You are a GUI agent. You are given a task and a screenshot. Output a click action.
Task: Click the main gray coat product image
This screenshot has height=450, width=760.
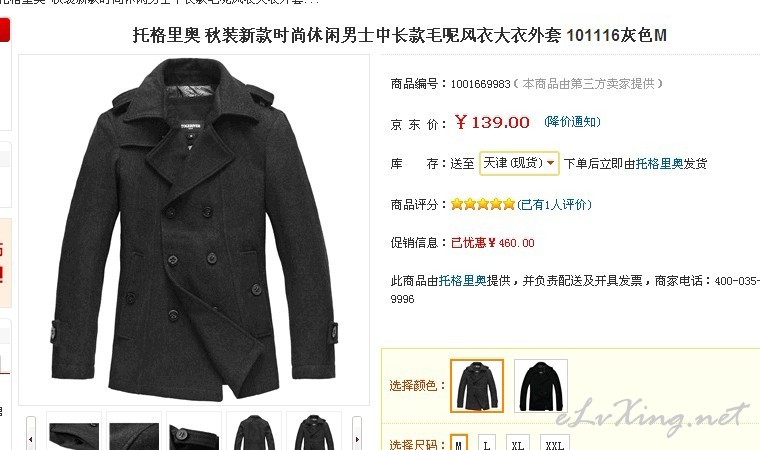[x=194, y=229]
